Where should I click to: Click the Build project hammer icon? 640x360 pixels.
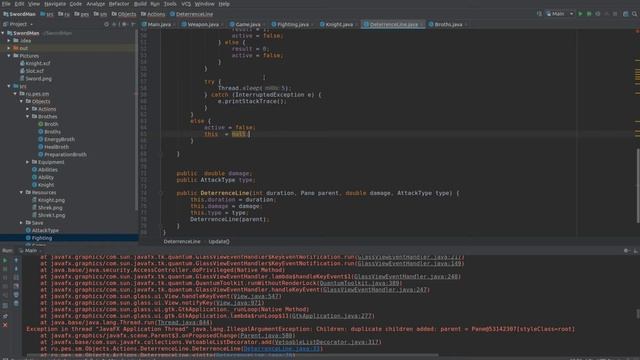pos(539,14)
